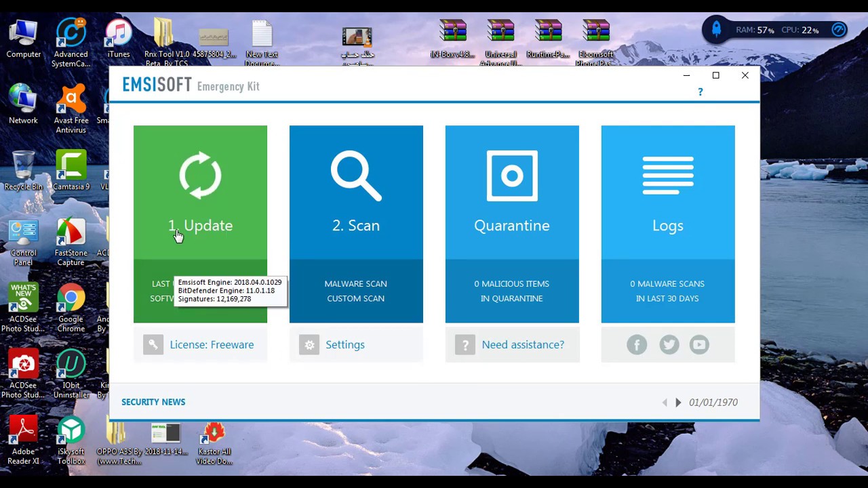Click the Logs lines icon

[668, 176]
